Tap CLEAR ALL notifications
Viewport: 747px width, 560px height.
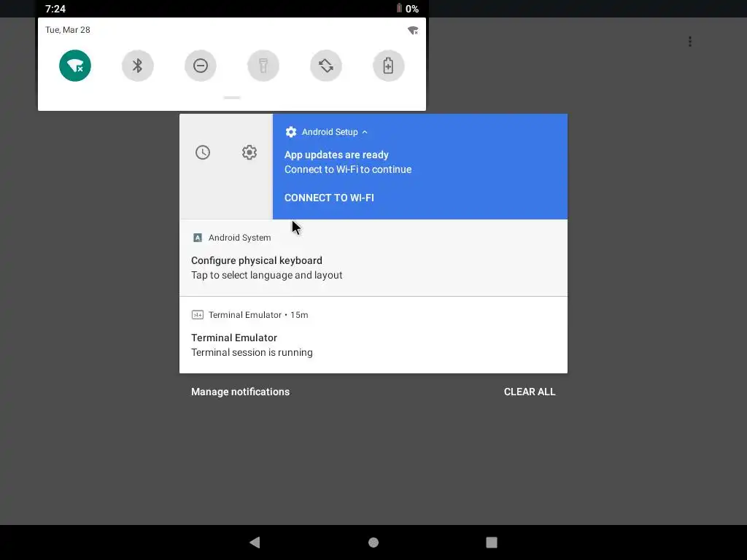tap(530, 392)
